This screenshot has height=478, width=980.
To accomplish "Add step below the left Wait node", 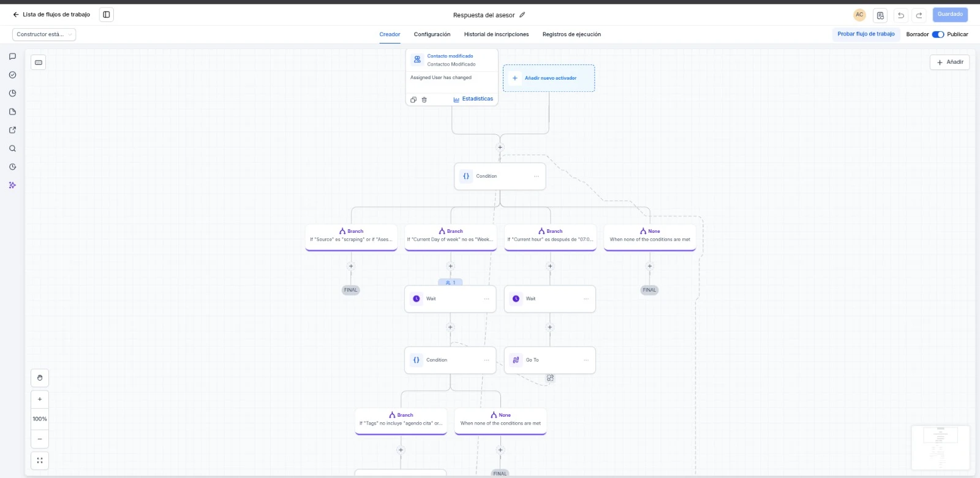I will 450,327.
